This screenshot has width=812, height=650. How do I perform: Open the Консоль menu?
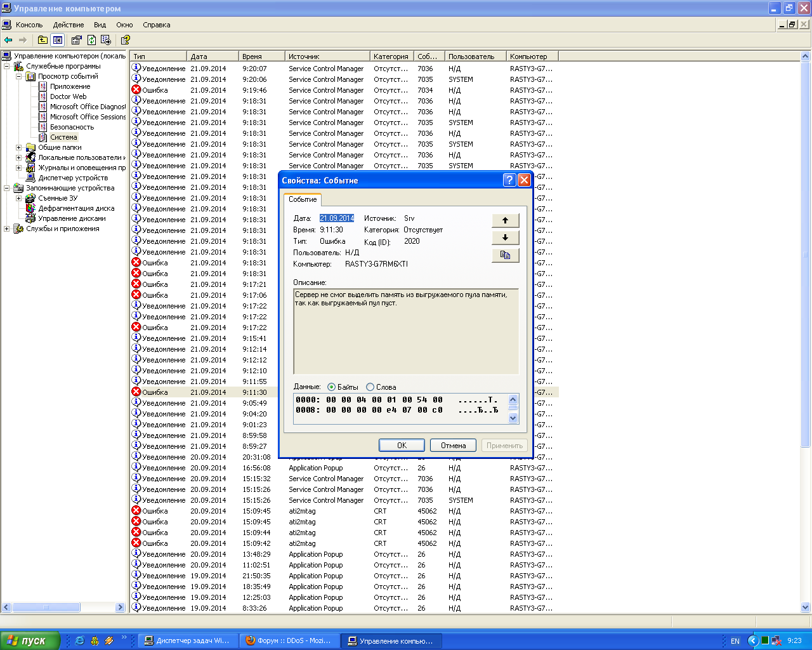pyautogui.click(x=29, y=25)
